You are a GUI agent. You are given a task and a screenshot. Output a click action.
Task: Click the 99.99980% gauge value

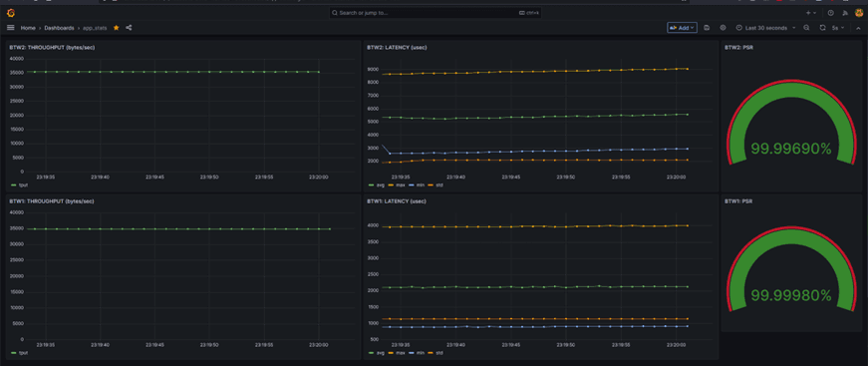point(791,295)
